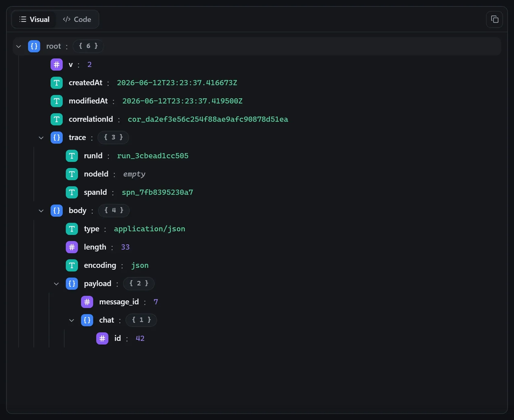Click the body item count badge { 4 }
This screenshot has height=420, width=514.
(x=114, y=210)
